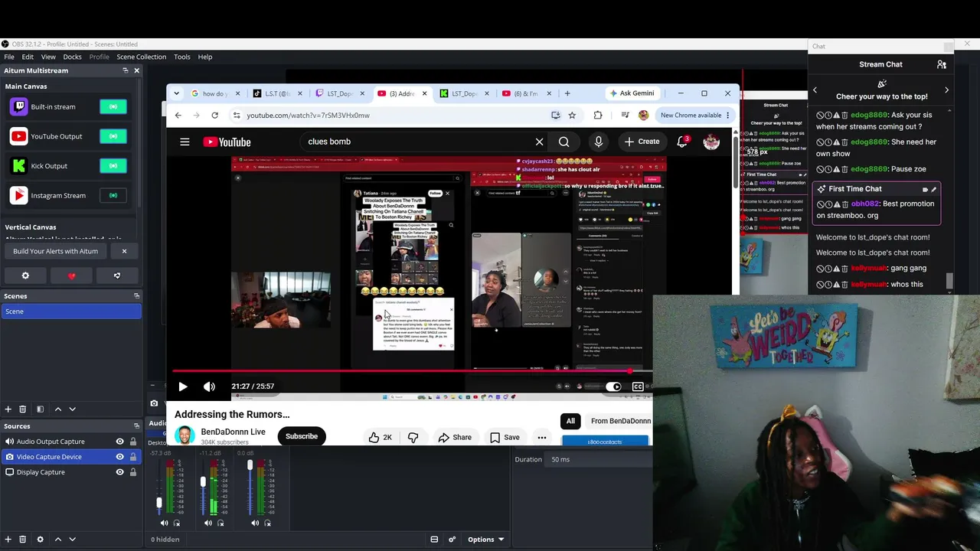This screenshot has height=551, width=980.
Task: Adjust the second mixer channel volume fader
Action: click(x=203, y=482)
